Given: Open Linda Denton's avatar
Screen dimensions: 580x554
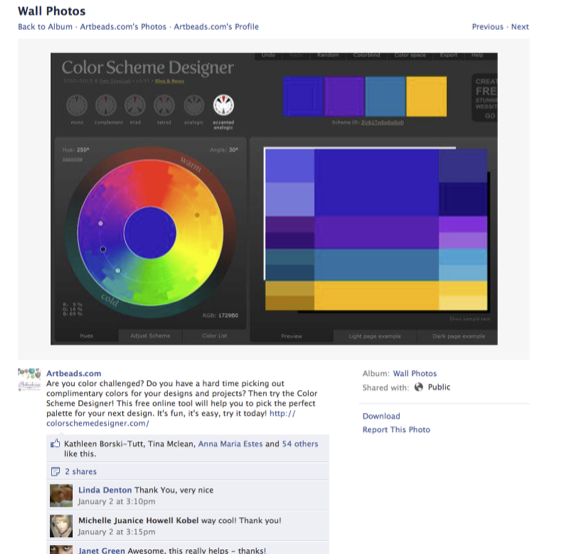Looking at the screenshot, I should (61, 496).
